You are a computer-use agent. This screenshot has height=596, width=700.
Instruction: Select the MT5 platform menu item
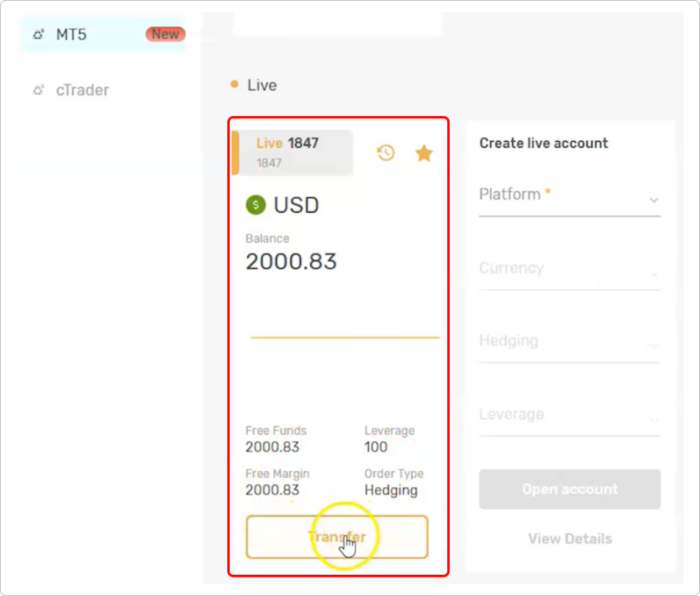[x=103, y=34]
